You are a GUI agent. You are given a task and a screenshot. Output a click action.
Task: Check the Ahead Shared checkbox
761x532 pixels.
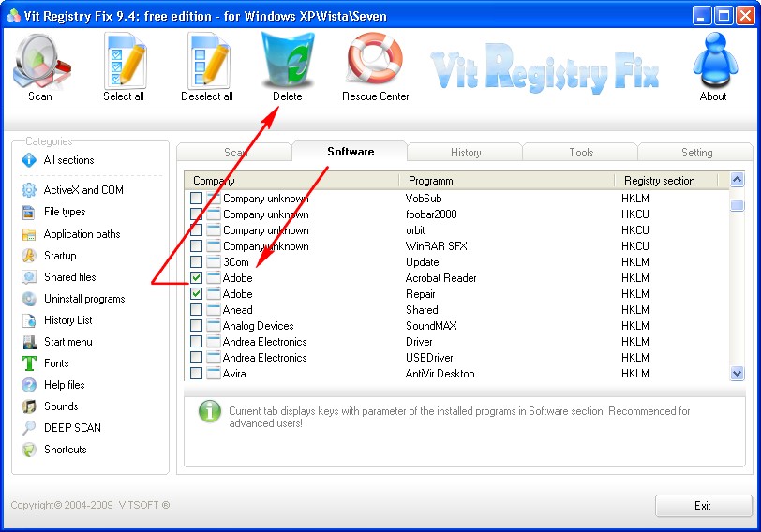click(x=196, y=309)
